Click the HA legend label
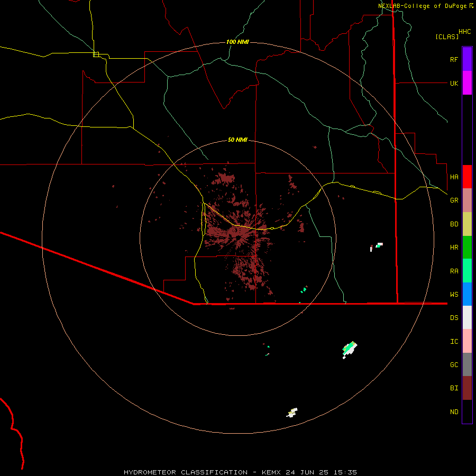 coord(454,177)
